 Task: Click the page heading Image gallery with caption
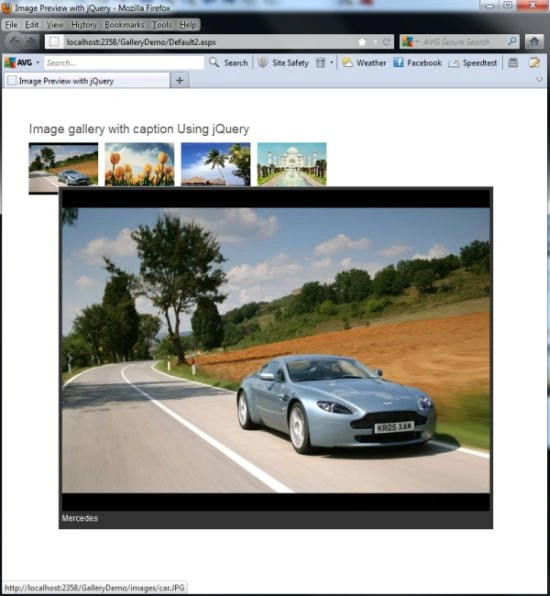pyautogui.click(x=139, y=129)
